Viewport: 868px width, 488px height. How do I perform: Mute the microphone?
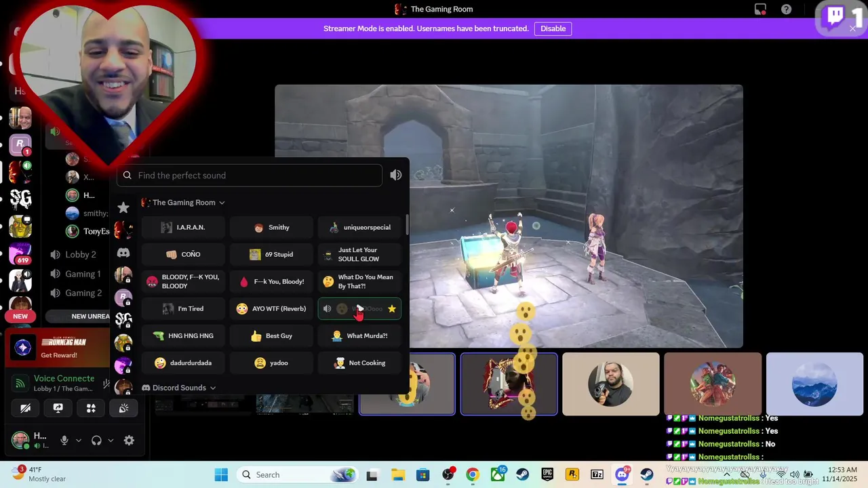(x=64, y=441)
